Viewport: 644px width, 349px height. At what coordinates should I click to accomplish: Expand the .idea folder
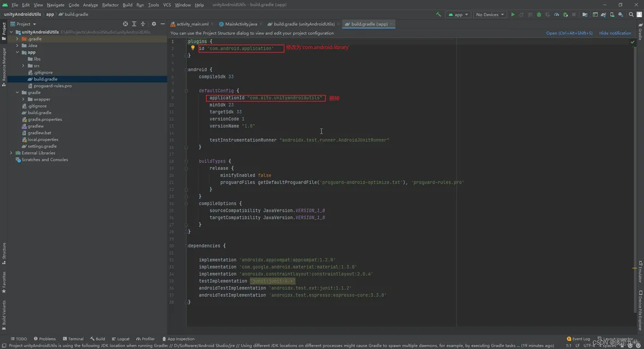pos(17,46)
